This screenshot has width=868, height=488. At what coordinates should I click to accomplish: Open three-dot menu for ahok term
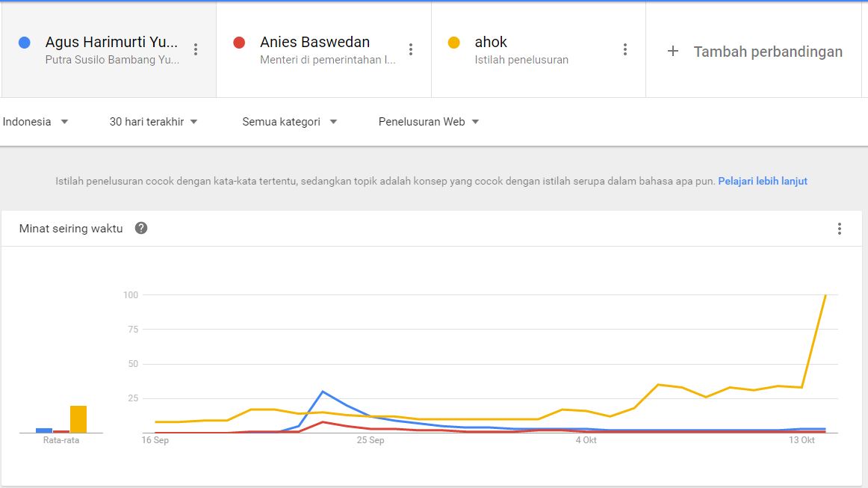pos(625,49)
